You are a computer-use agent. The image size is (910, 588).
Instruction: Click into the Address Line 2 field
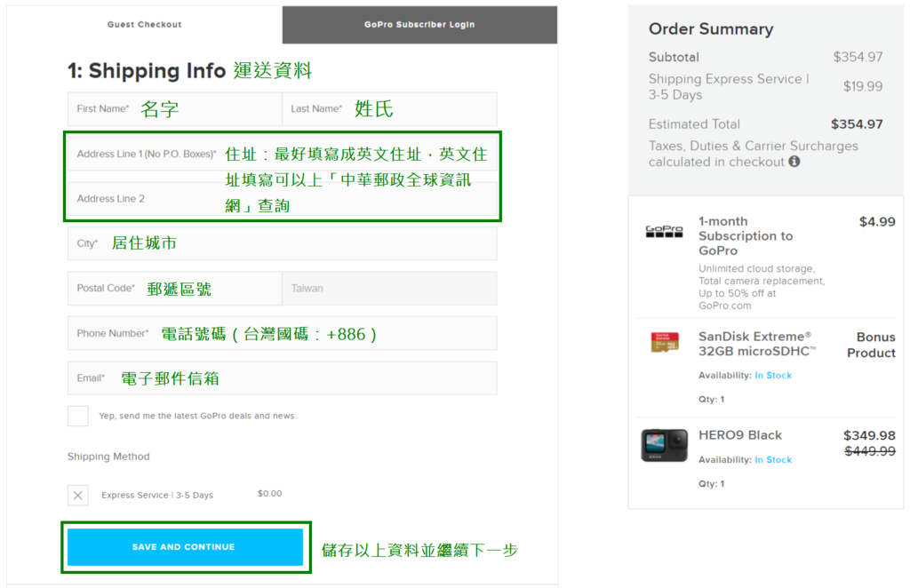coord(282,199)
